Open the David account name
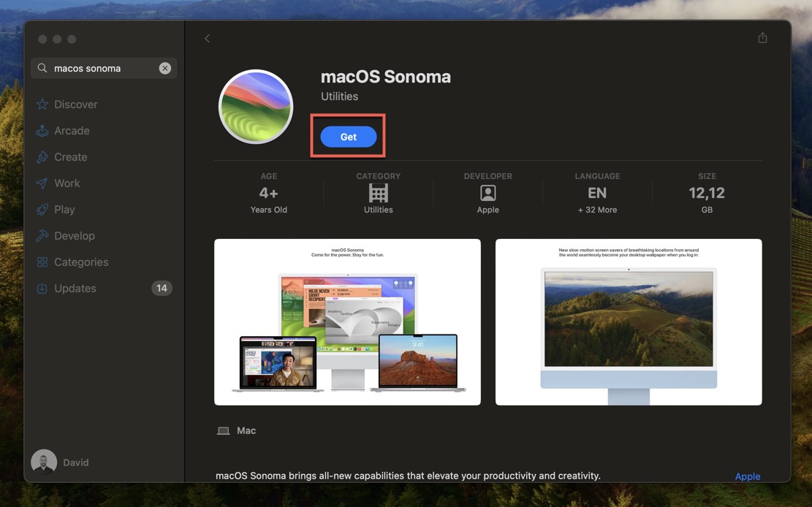 tap(75, 462)
